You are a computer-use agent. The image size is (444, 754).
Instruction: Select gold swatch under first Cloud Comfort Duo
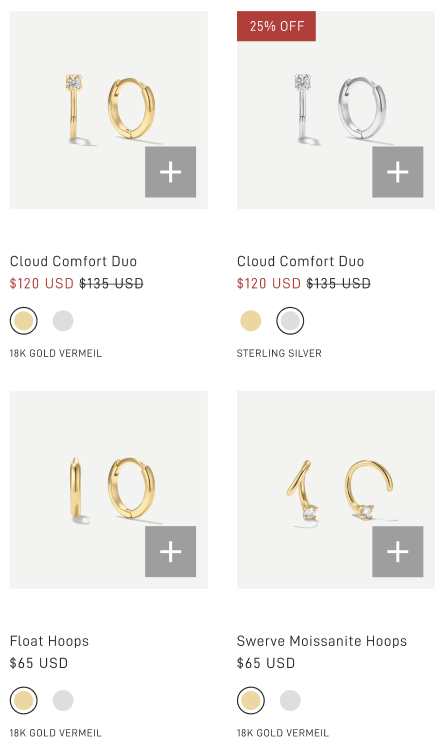click(x=24, y=321)
